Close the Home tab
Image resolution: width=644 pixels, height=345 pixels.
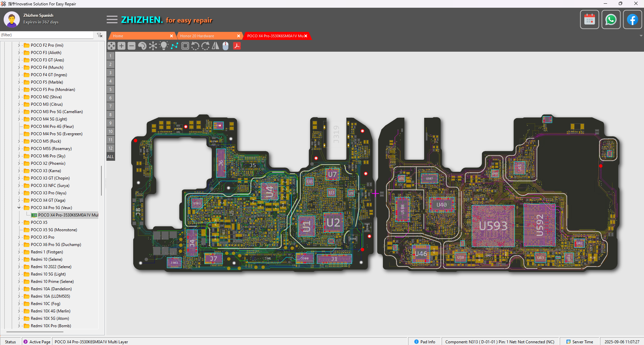click(x=171, y=36)
